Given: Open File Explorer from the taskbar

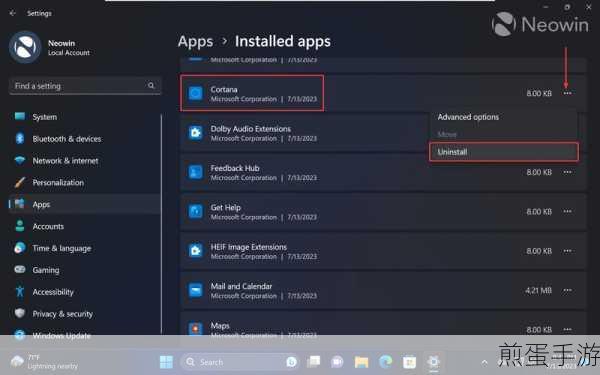Looking at the screenshot, I should [x=361, y=362].
